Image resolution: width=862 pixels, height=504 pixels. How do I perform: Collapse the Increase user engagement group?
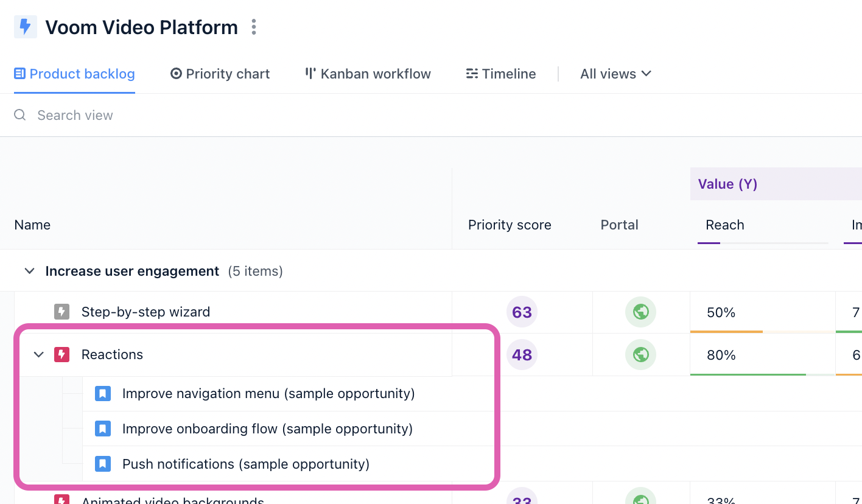[29, 271]
